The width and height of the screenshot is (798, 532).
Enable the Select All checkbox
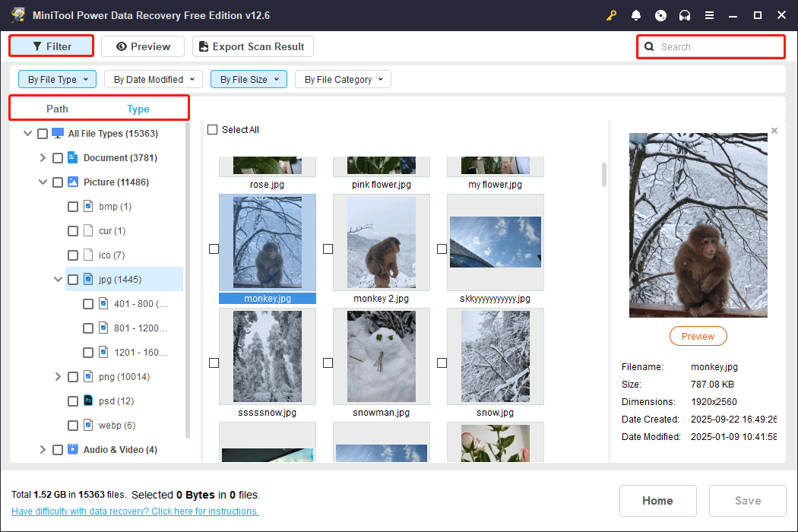[x=212, y=129]
